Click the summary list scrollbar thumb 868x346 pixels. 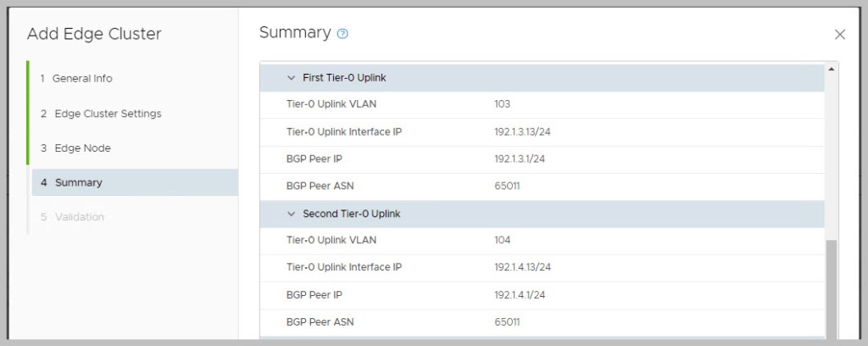click(x=831, y=288)
